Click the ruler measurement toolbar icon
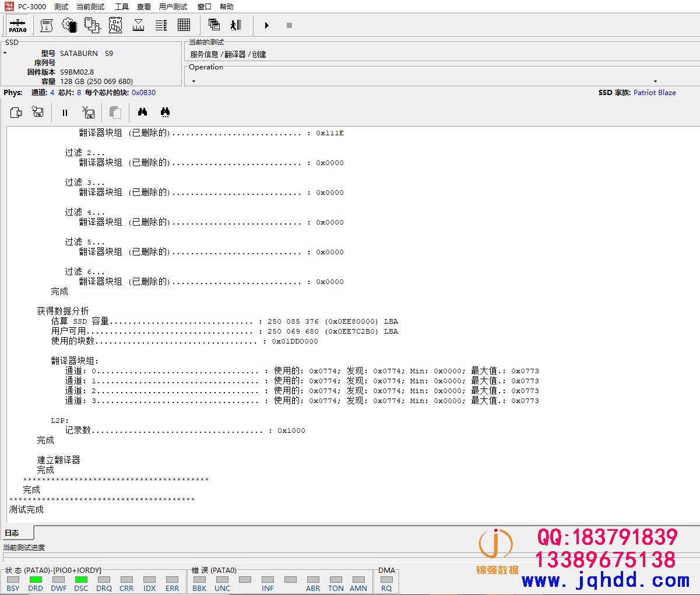The image size is (700, 595). pos(139,25)
